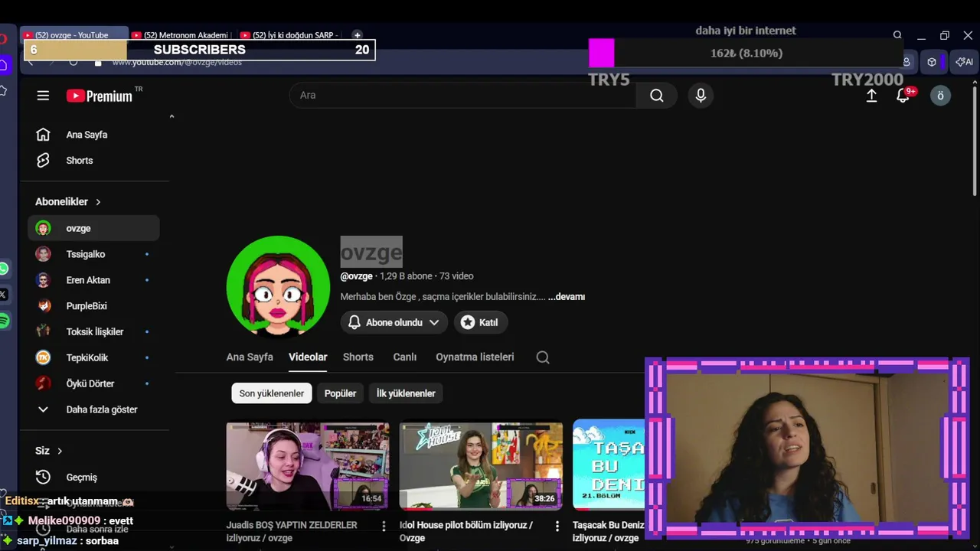
Task: Select the Popüler filter chip
Action: coord(340,393)
